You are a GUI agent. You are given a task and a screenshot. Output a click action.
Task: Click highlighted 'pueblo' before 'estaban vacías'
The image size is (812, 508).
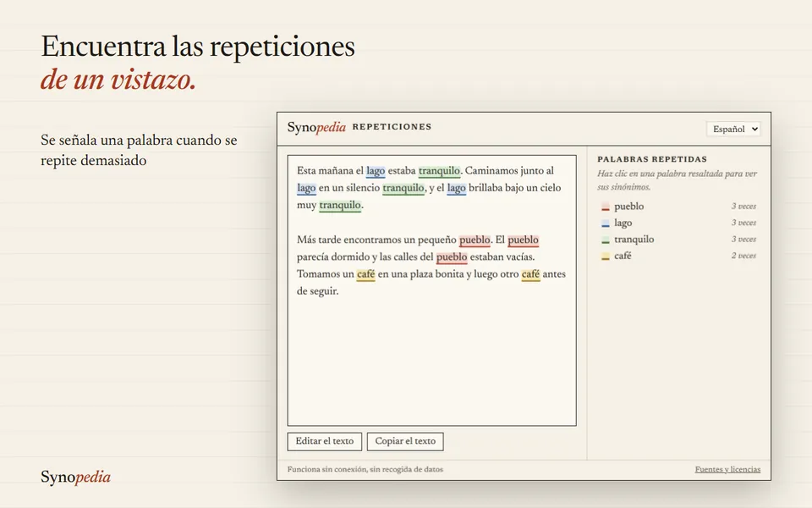click(452, 257)
